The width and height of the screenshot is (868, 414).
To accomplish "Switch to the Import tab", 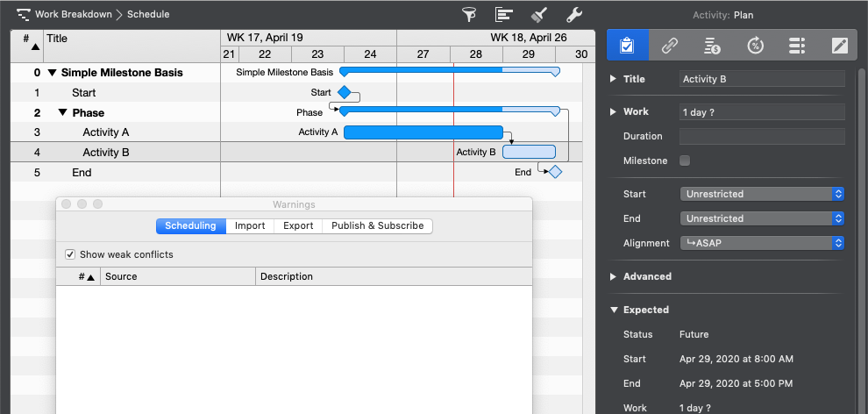I will pos(250,225).
